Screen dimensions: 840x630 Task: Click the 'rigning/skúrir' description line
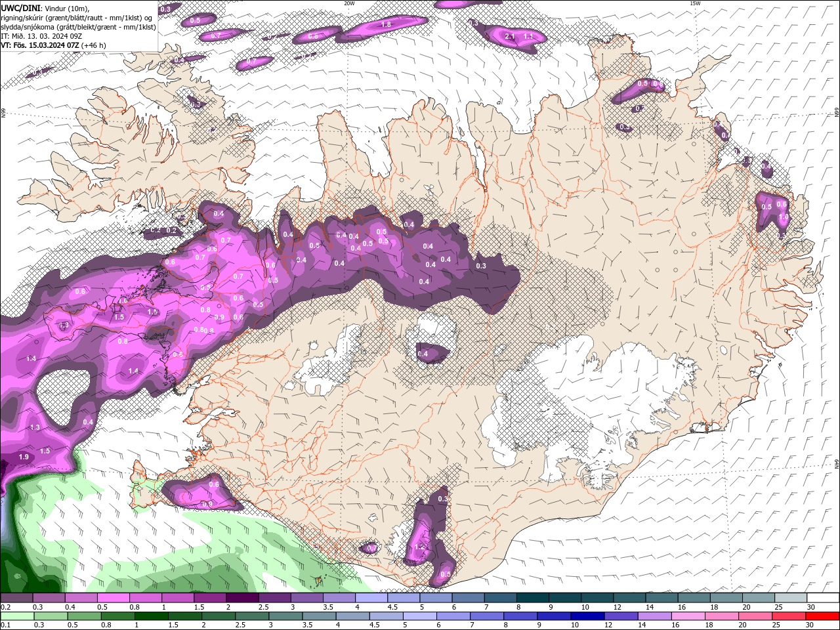77,18
